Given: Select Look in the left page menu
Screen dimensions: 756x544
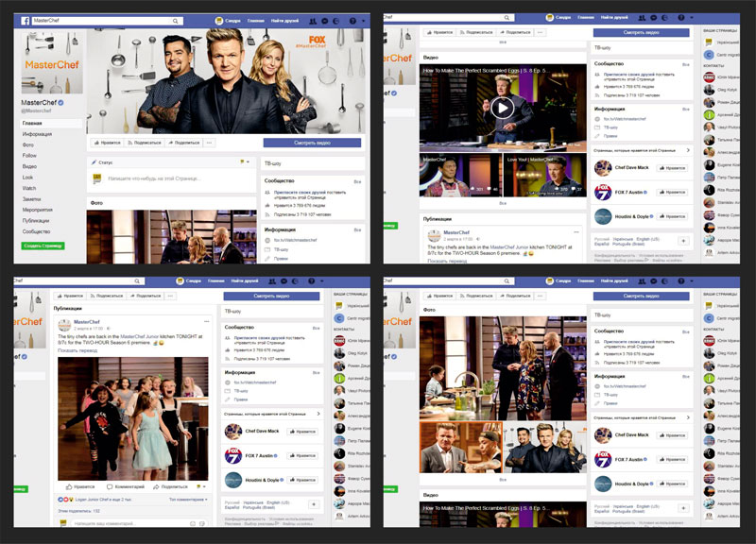Looking at the screenshot, I should click(x=27, y=178).
